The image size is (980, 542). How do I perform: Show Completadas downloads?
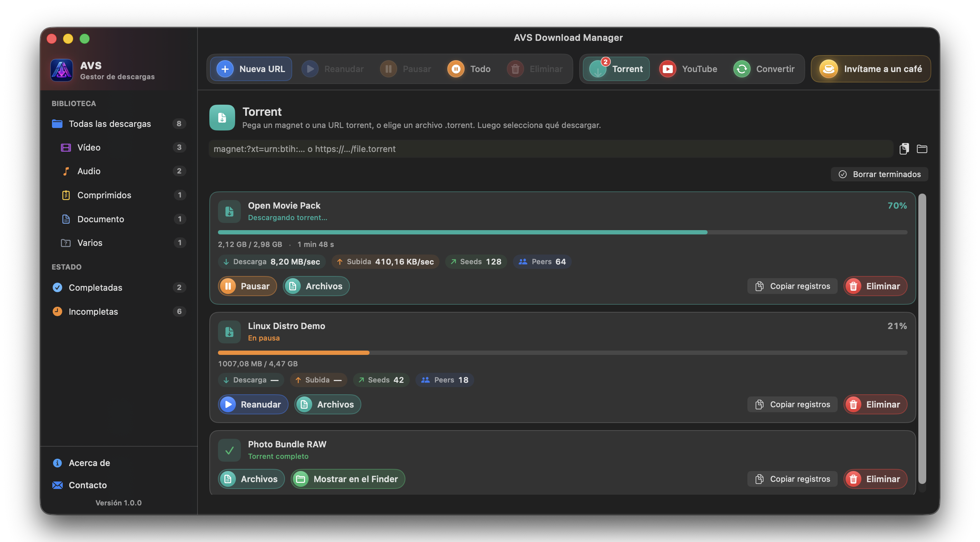(x=119, y=287)
